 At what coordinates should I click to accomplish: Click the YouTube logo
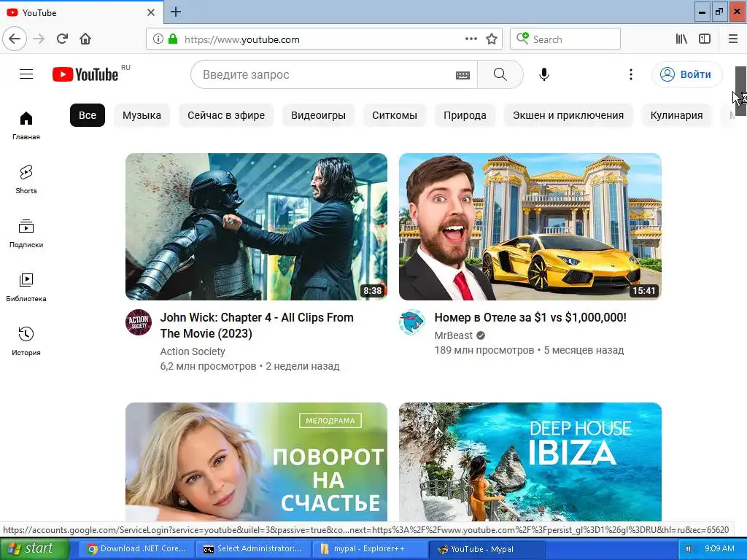(x=86, y=74)
